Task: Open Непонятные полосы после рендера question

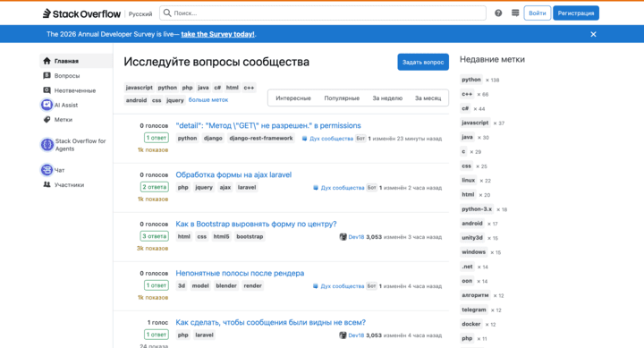Action: click(x=240, y=273)
